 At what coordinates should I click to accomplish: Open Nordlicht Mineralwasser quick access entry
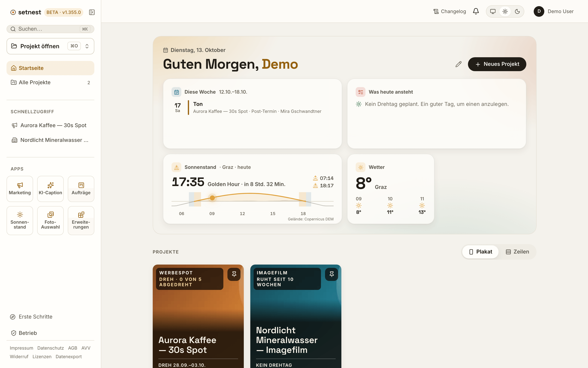(50, 140)
